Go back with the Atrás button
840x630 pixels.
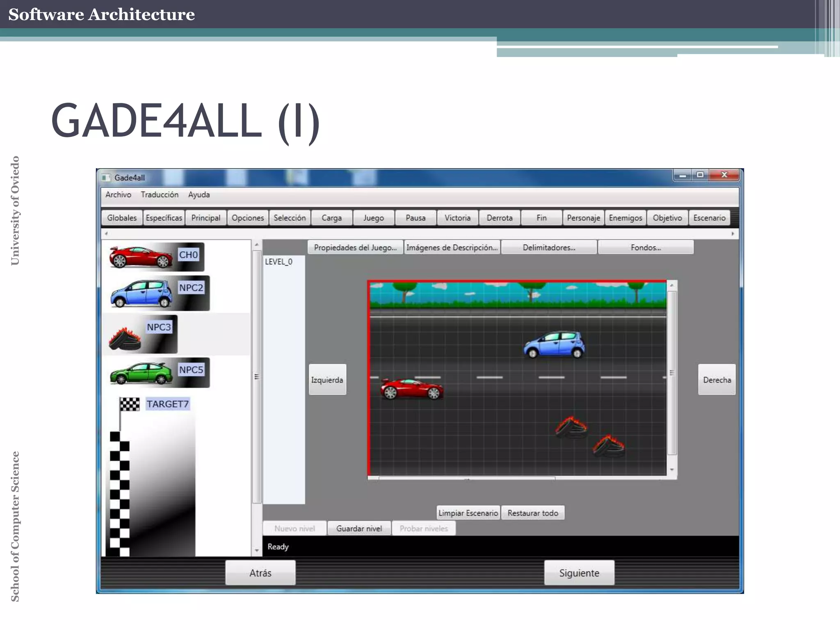[260, 573]
